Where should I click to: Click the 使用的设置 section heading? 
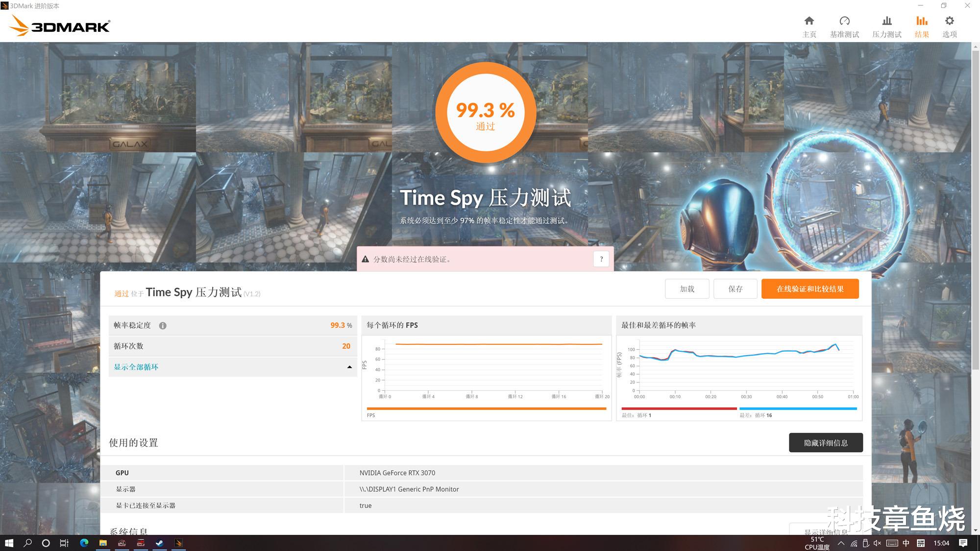click(x=133, y=443)
